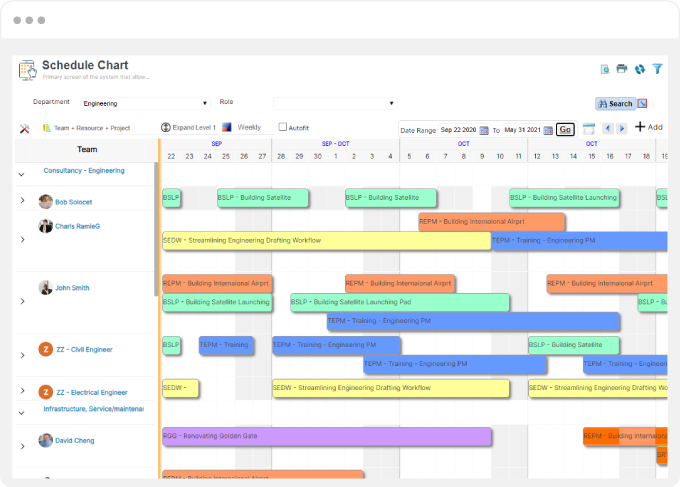Select John Smith's blue TEPM Training bar
Screen dimensions: 680x487
[x=474, y=321]
